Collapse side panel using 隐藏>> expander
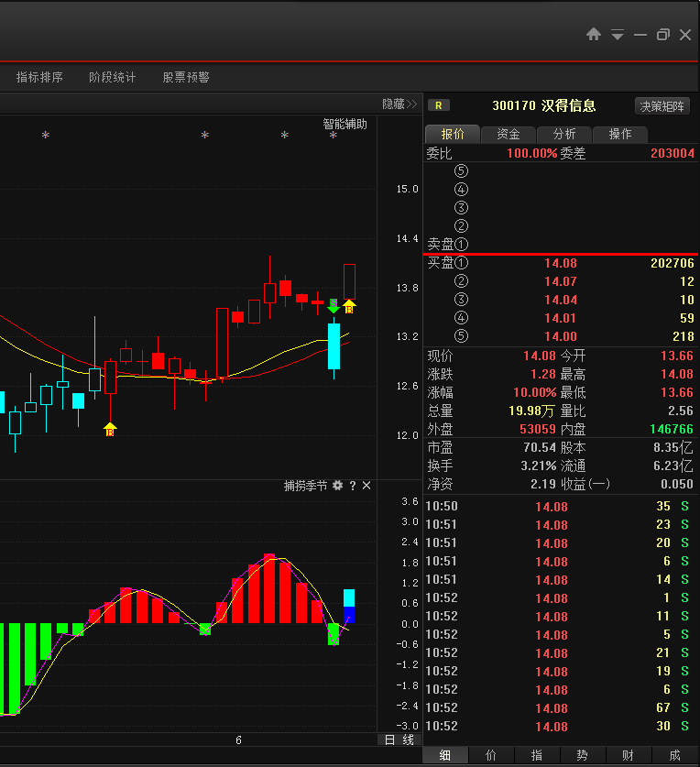This screenshot has width=700, height=767. click(x=399, y=104)
